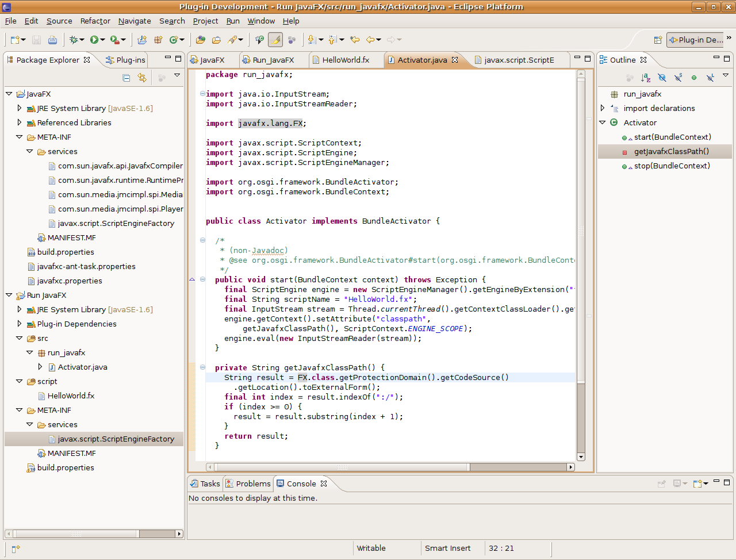
Task: Click the Open Perspective icon
Action: point(658,40)
